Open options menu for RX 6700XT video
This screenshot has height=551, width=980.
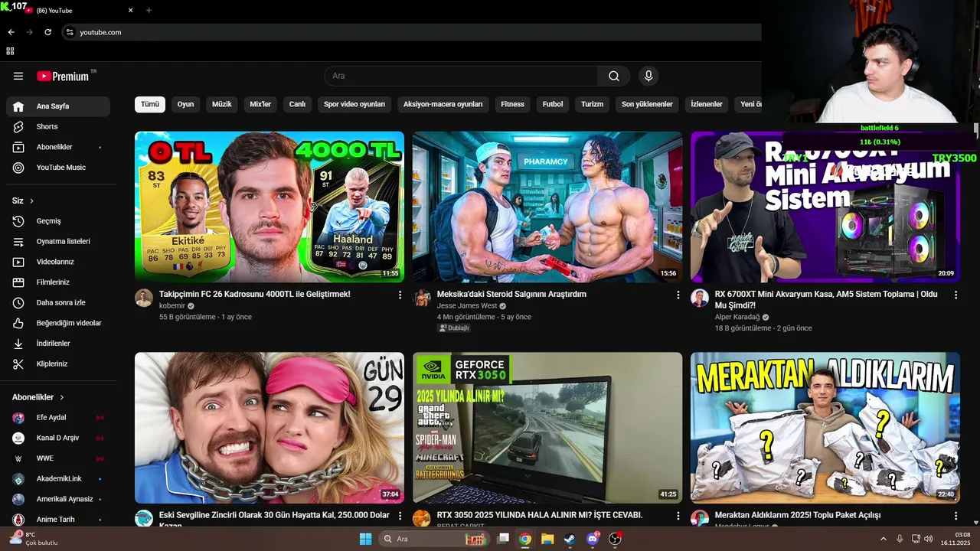[955, 295]
